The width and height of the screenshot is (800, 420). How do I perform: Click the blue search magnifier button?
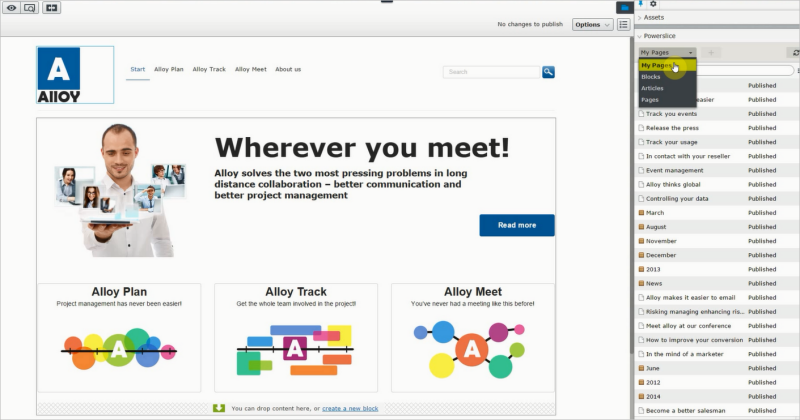point(548,72)
